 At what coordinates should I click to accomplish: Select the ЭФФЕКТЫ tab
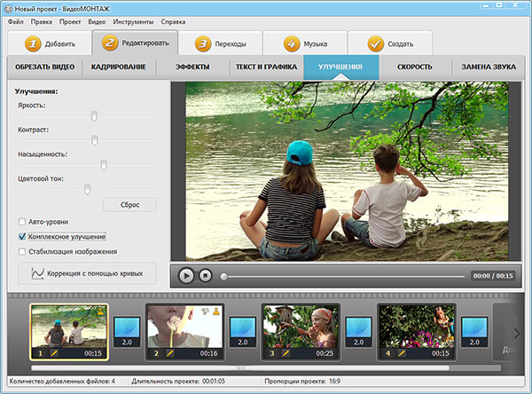click(x=192, y=67)
